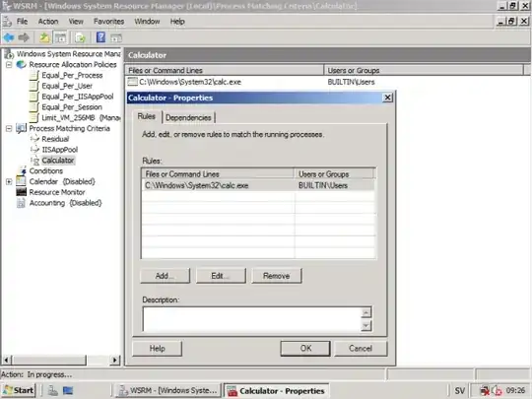The image size is (532, 399).
Task: Switch to the Dependencies tab
Action: (188, 118)
